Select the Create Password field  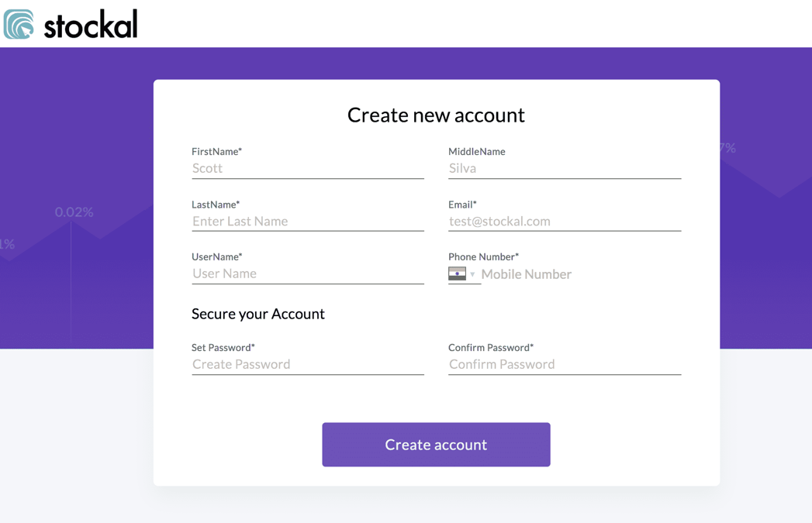307,364
